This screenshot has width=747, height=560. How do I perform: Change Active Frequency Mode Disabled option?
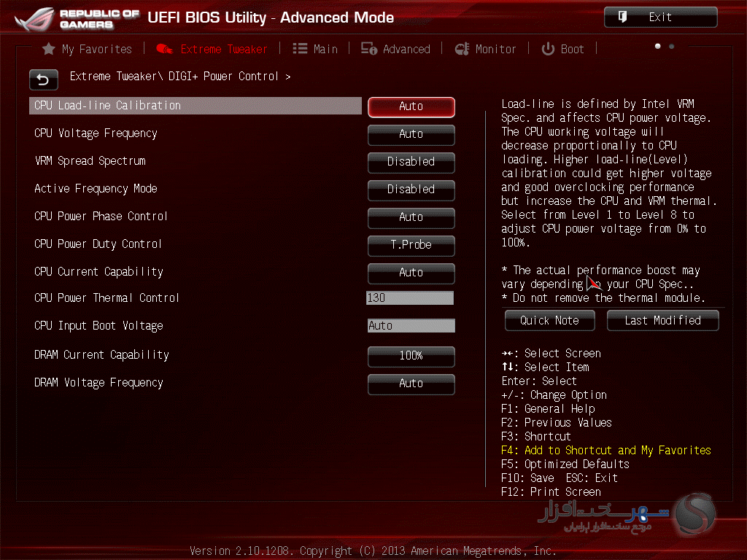(x=411, y=190)
